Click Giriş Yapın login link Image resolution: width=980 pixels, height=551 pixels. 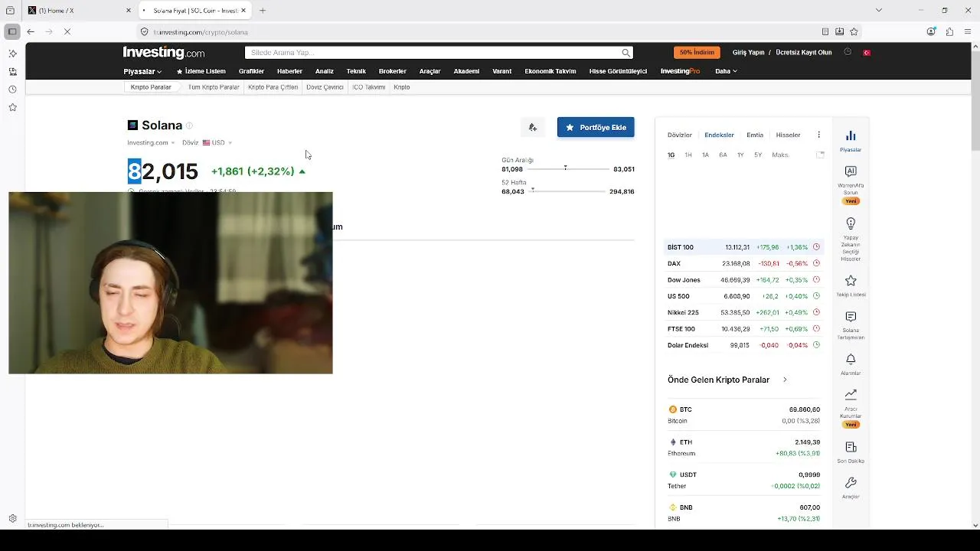click(x=749, y=53)
